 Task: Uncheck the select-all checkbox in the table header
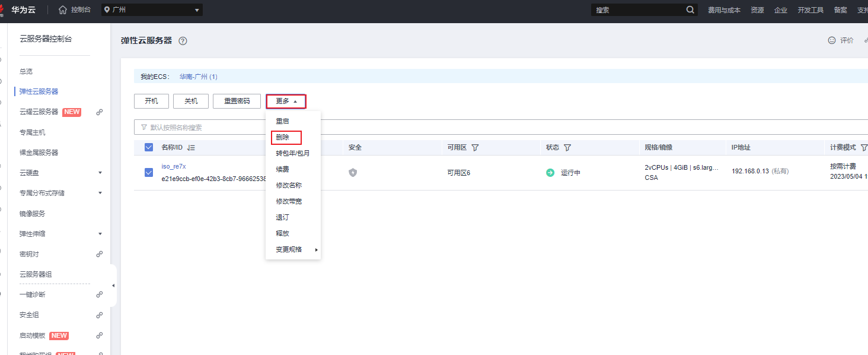(148, 147)
